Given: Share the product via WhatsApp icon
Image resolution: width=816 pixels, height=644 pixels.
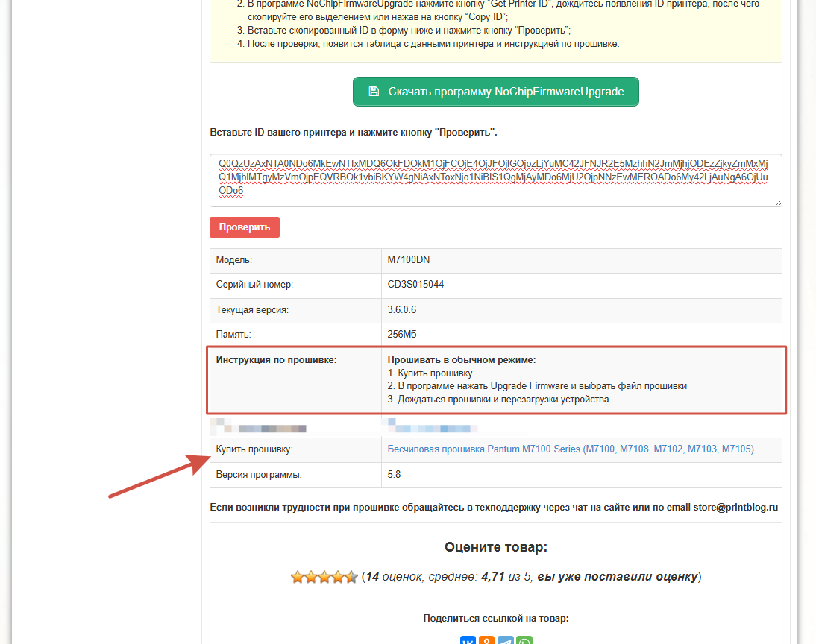Looking at the screenshot, I should [524, 640].
